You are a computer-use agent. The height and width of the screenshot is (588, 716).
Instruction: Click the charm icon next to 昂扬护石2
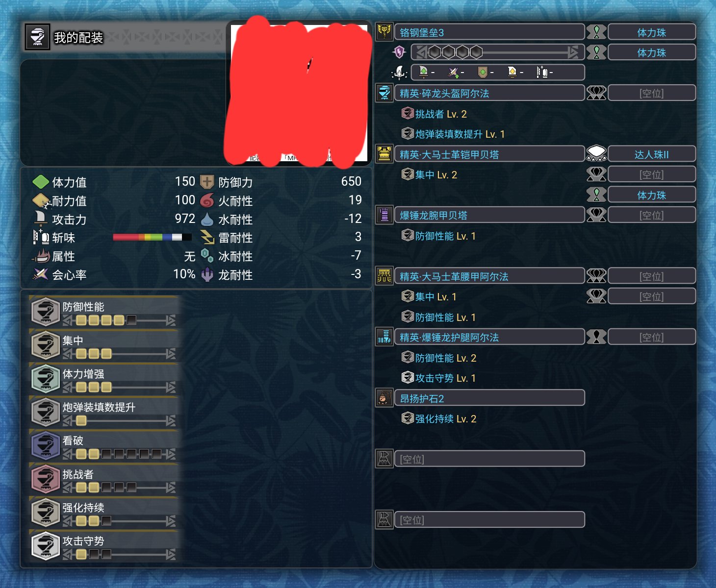[x=384, y=398]
